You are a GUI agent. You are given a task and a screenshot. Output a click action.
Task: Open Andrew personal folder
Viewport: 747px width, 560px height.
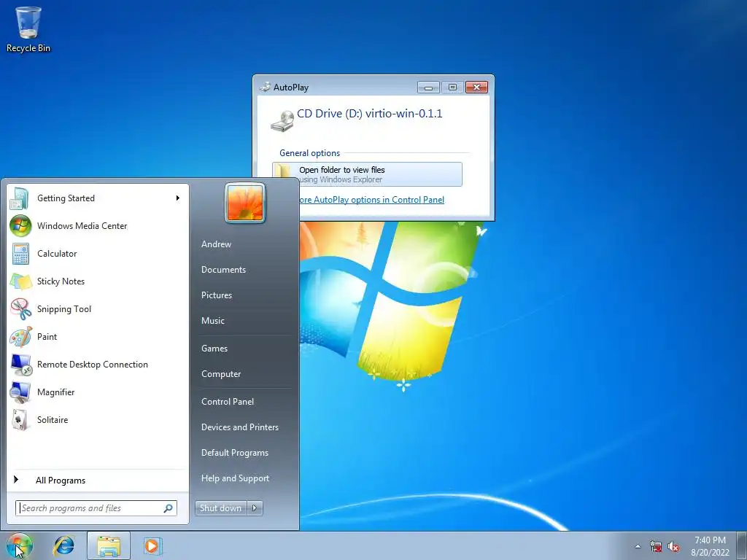click(x=216, y=244)
